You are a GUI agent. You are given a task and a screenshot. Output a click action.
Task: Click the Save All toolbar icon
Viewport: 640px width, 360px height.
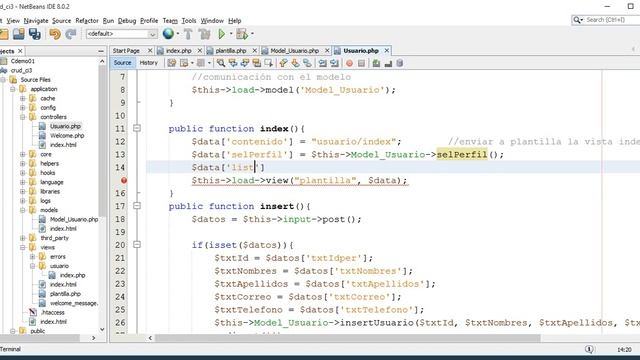tap(35, 34)
